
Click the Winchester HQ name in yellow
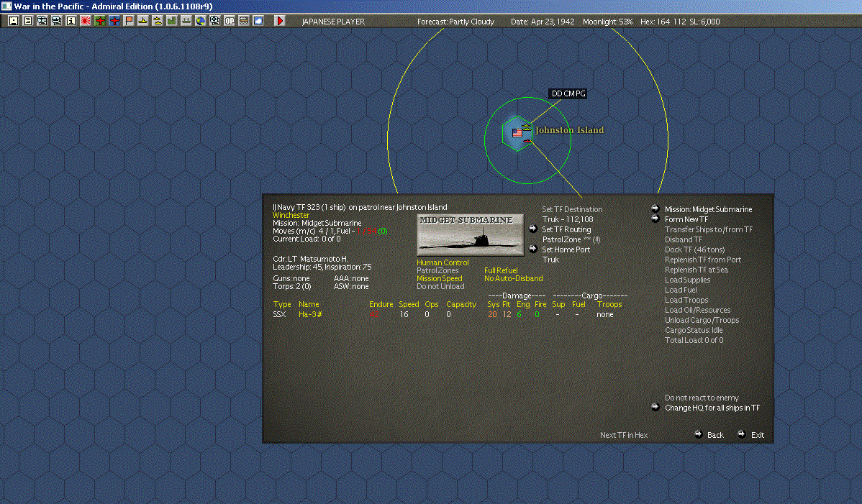(x=291, y=215)
